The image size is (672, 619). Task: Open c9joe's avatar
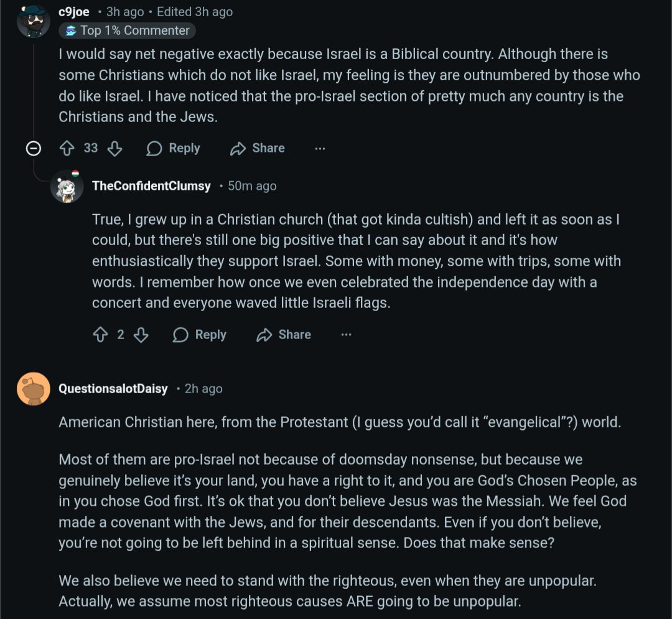click(33, 22)
